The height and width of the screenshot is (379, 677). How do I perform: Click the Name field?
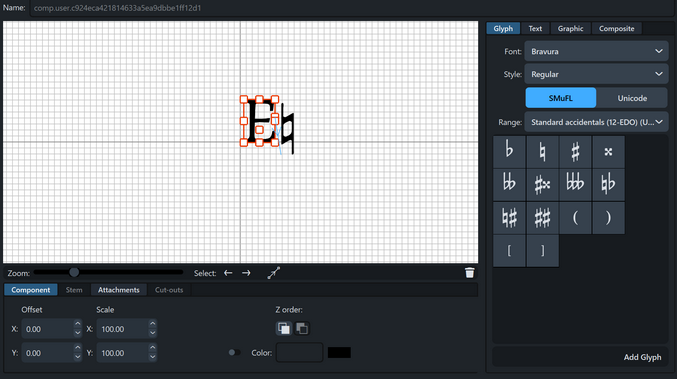tap(351, 8)
